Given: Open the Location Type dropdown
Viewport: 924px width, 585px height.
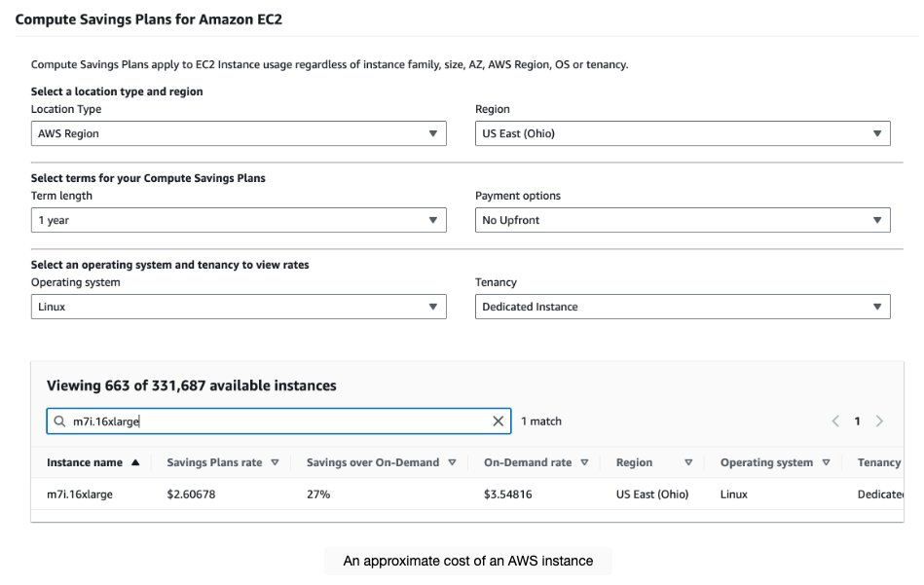Looking at the screenshot, I should [x=239, y=133].
